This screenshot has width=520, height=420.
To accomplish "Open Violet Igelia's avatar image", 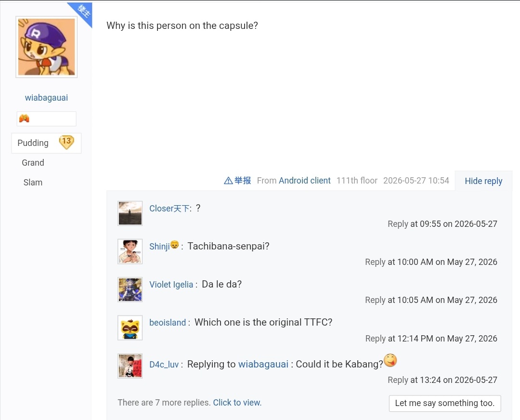I will pyautogui.click(x=130, y=289).
